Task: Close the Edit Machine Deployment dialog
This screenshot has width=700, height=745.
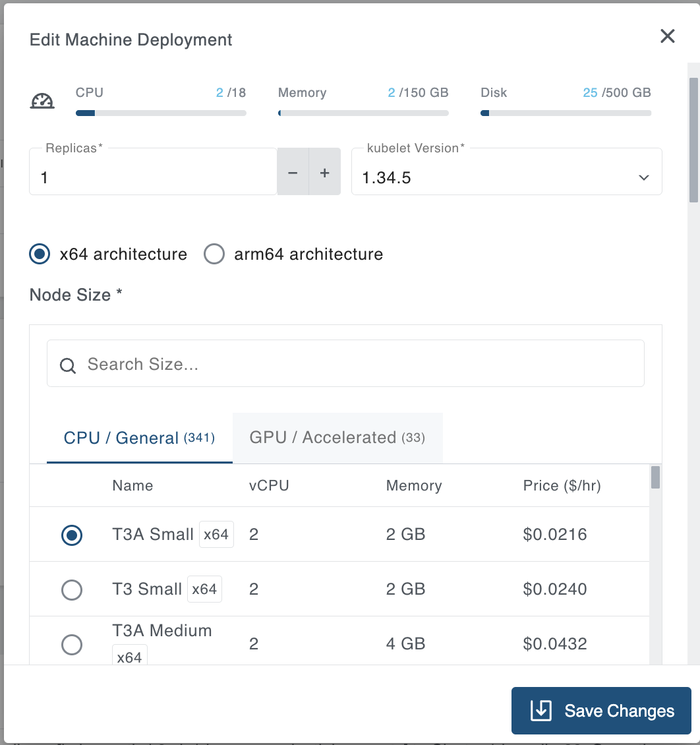Action: 667,36
